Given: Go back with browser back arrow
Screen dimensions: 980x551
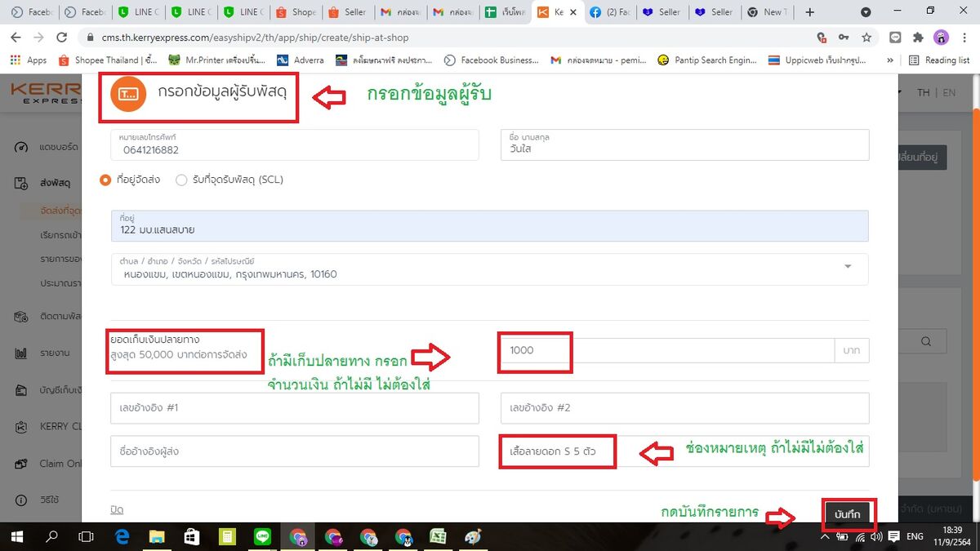Looking at the screenshot, I should click(x=16, y=38).
